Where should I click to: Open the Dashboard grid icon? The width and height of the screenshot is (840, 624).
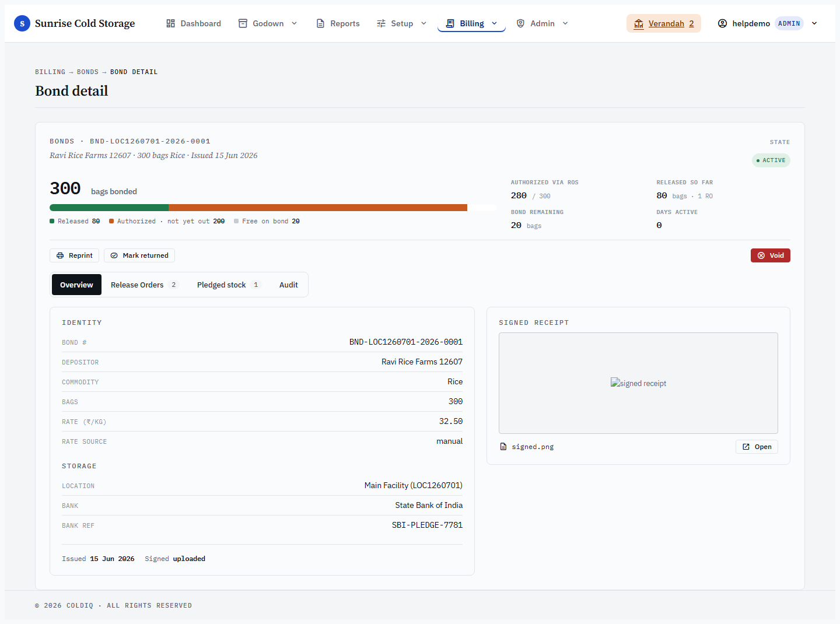tap(170, 23)
